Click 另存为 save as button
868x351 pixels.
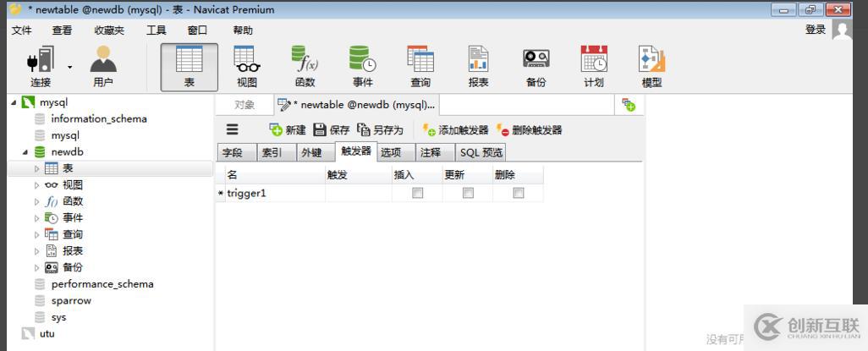point(381,130)
